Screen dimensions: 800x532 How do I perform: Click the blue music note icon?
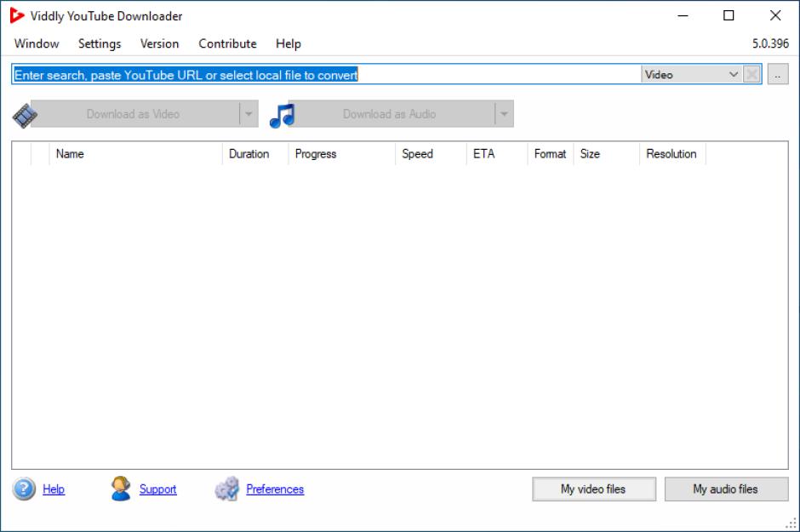pos(282,114)
